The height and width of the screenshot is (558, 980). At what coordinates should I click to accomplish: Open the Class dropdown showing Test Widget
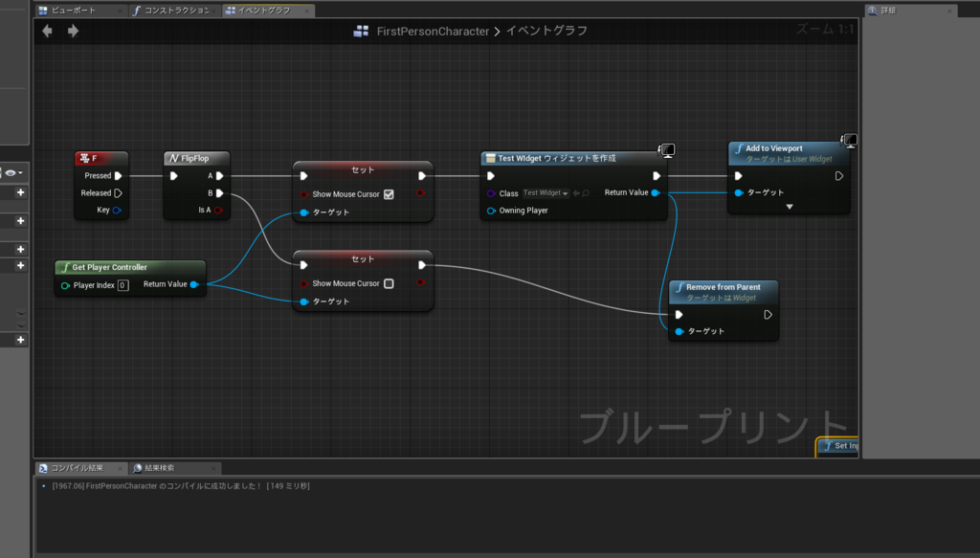point(546,193)
